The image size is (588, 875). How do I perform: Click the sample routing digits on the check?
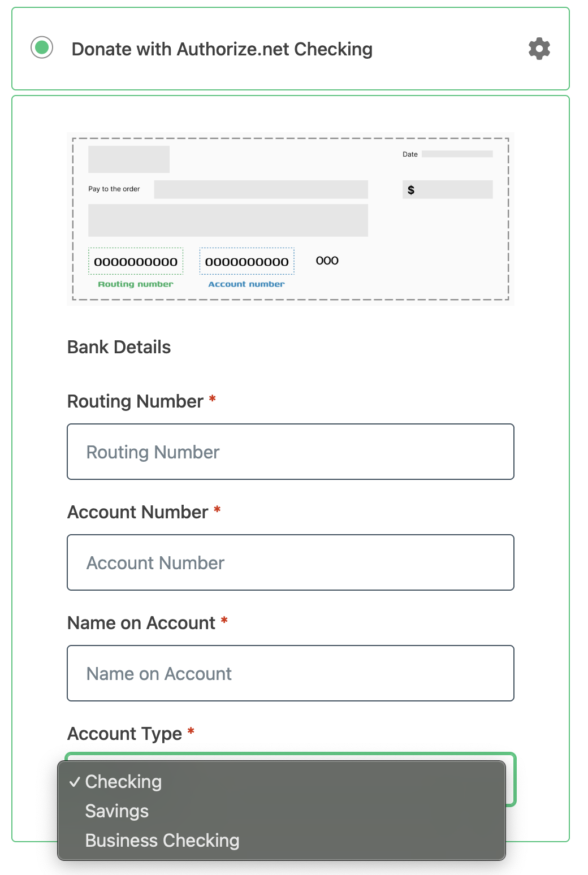click(x=136, y=262)
